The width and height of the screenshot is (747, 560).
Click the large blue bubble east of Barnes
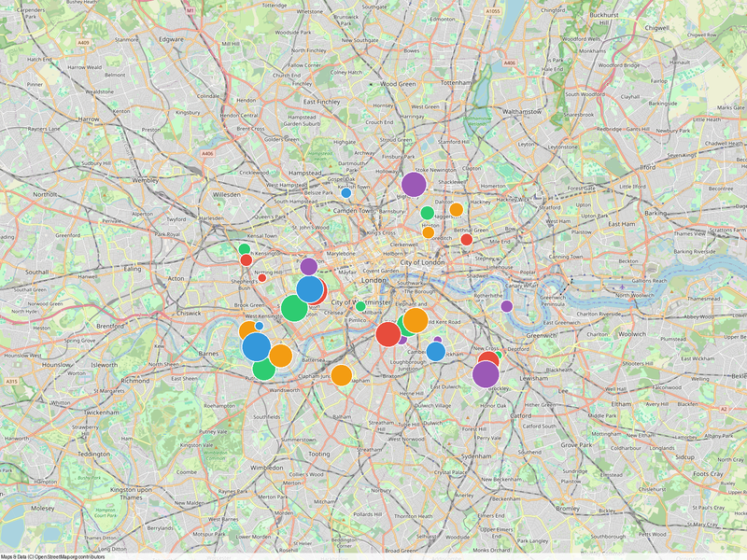(x=257, y=347)
